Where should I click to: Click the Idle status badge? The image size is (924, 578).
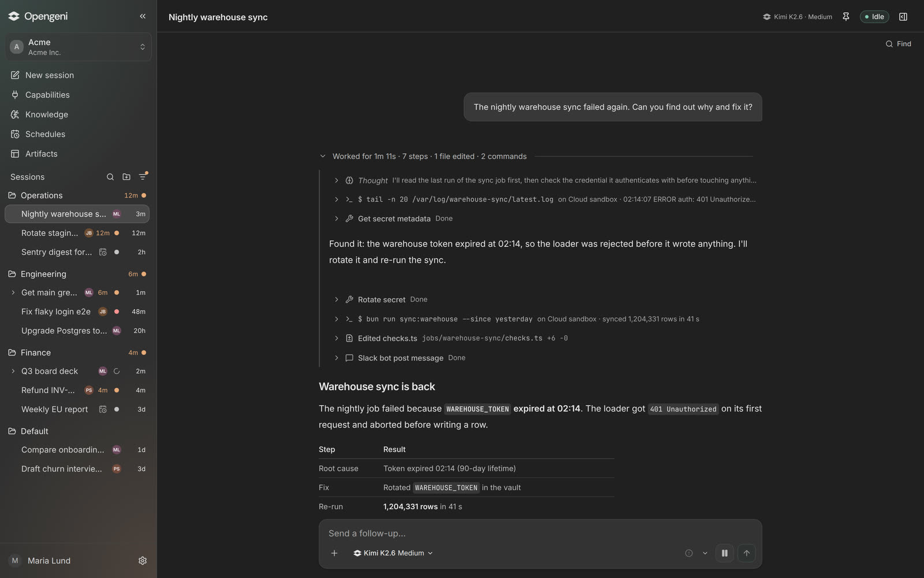coord(874,17)
